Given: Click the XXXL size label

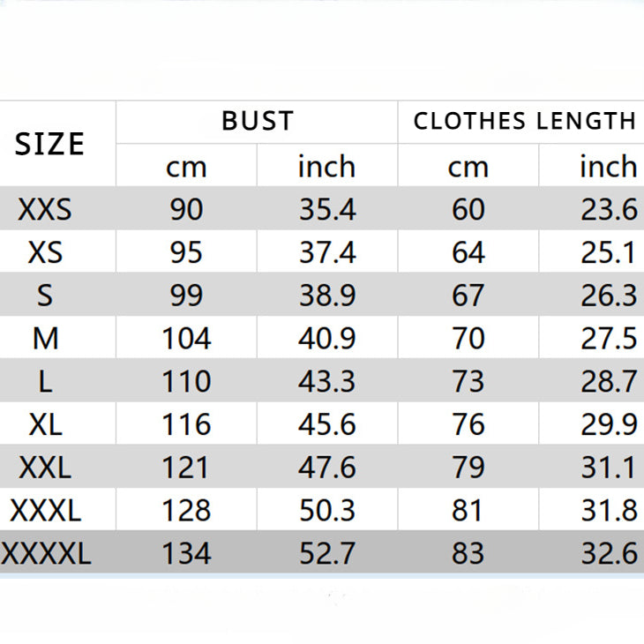Looking at the screenshot, I should [45, 510].
